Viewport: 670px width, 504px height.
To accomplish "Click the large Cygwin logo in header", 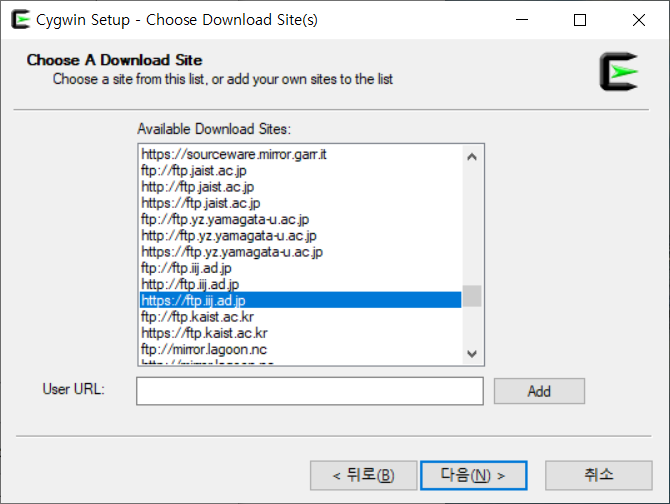I will tap(619, 71).
